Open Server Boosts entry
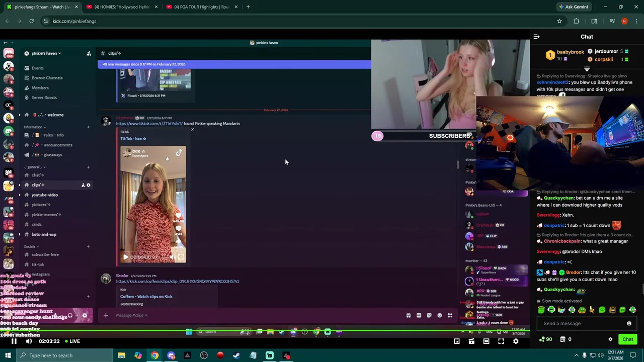 (44, 98)
